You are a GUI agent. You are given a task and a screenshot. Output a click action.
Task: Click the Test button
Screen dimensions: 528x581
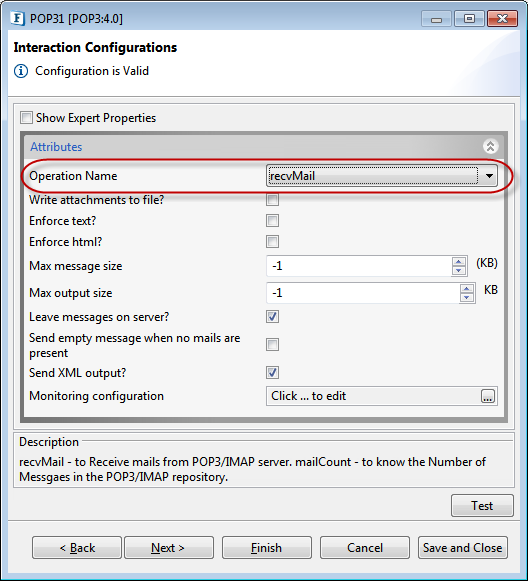click(x=482, y=505)
